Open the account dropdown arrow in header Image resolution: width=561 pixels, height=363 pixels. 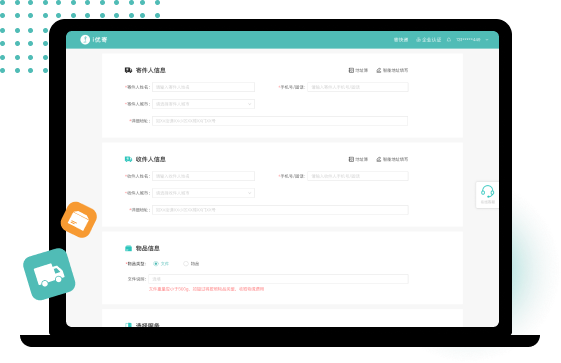[x=487, y=40]
